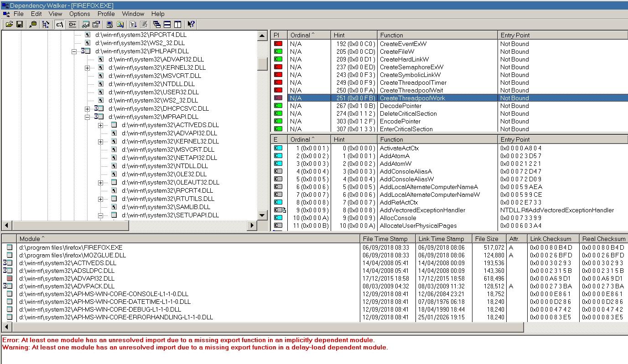628x364 pixels.
Task: Expand the DHCPCSVC.DLL tree node
Action: click(88, 109)
